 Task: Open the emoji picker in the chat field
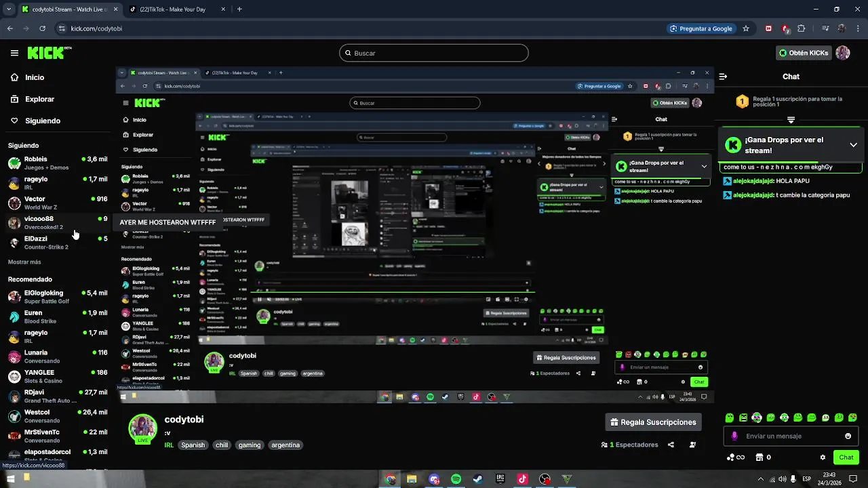point(848,436)
